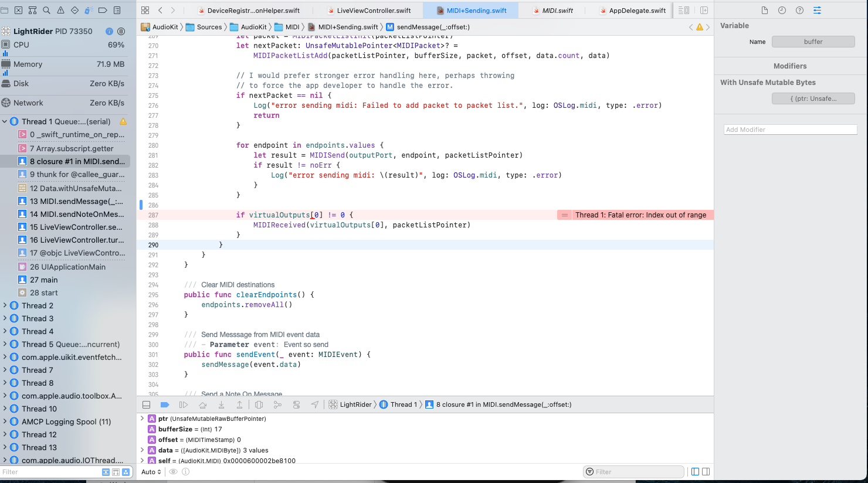Open the With Unsafe Mutable Bytes modifier closure
This screenshot has width=868, height=483.
[x=813, y=98]
